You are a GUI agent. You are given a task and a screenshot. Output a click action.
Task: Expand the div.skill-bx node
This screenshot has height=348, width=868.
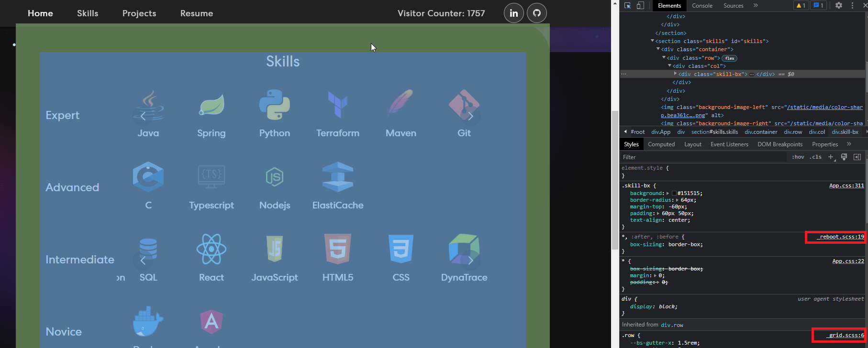click(675, 74)
